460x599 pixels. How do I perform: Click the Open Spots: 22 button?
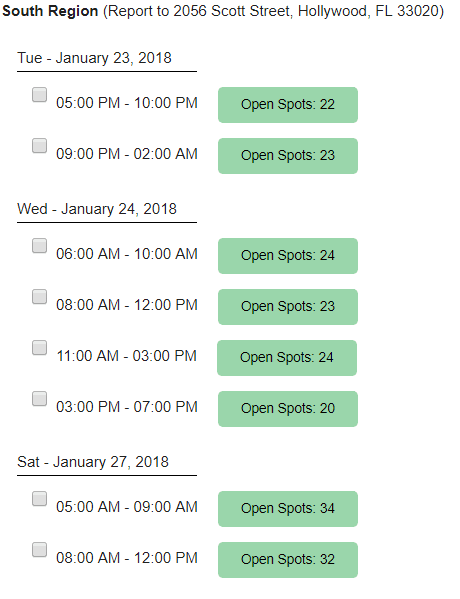pos(288,105)
